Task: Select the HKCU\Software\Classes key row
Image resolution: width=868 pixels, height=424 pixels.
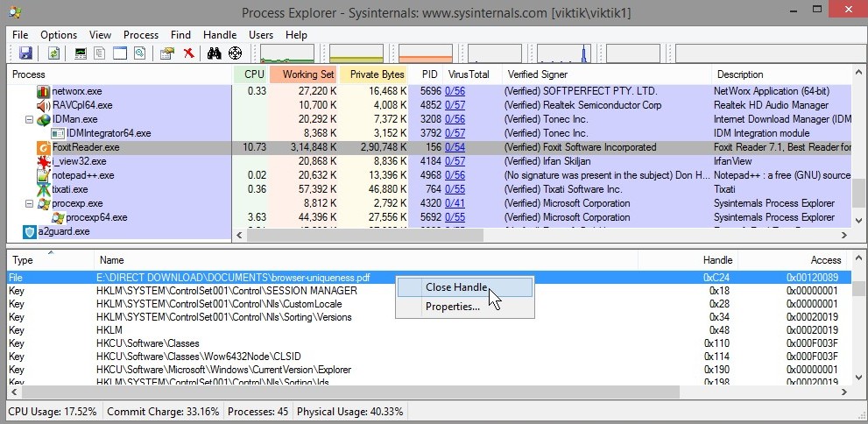Action: pos(429,343)
